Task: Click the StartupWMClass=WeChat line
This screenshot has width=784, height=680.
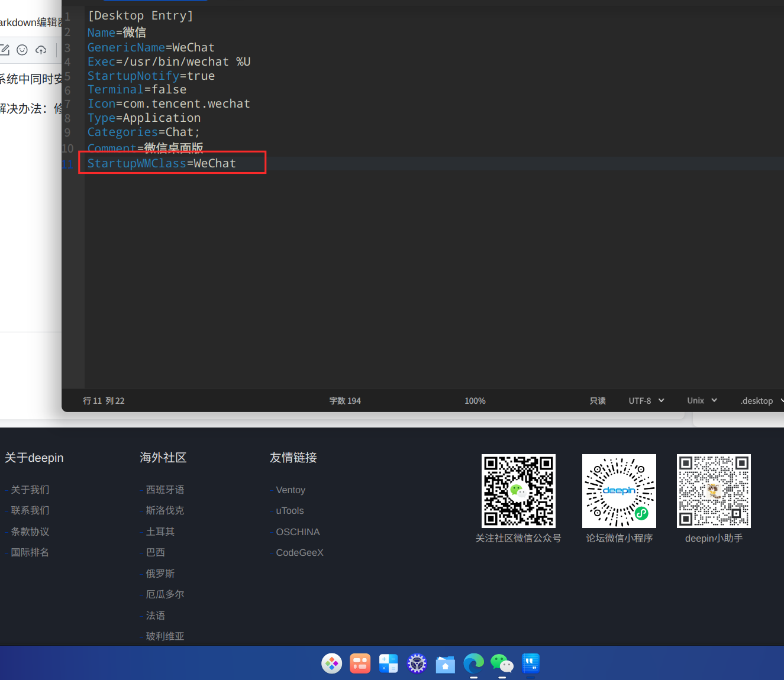Action: click(x=162, y=163)
